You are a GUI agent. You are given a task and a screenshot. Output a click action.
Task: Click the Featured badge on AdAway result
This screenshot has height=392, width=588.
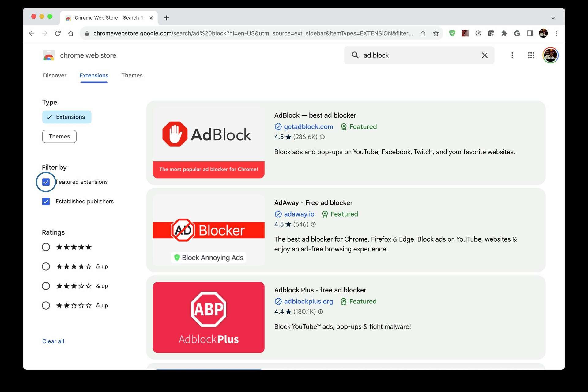(x=340, y=214)
